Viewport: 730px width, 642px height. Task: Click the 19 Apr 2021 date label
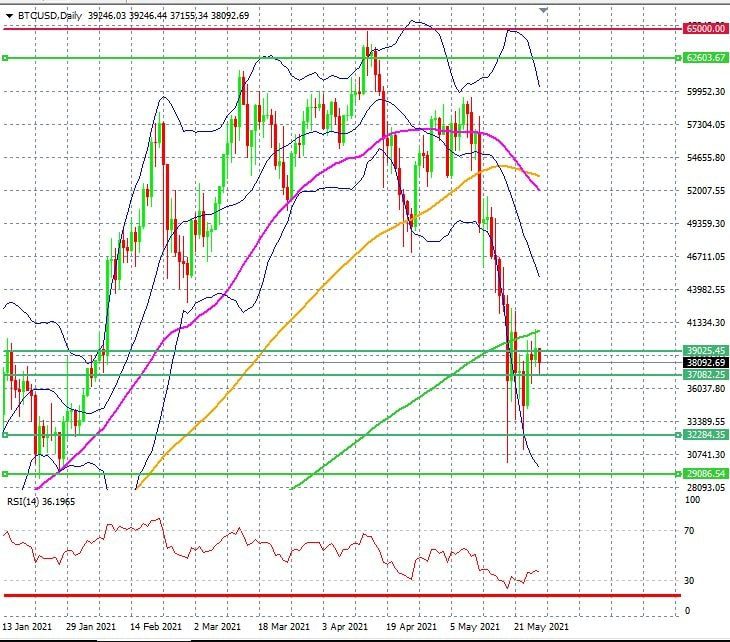tap(412, 627)
